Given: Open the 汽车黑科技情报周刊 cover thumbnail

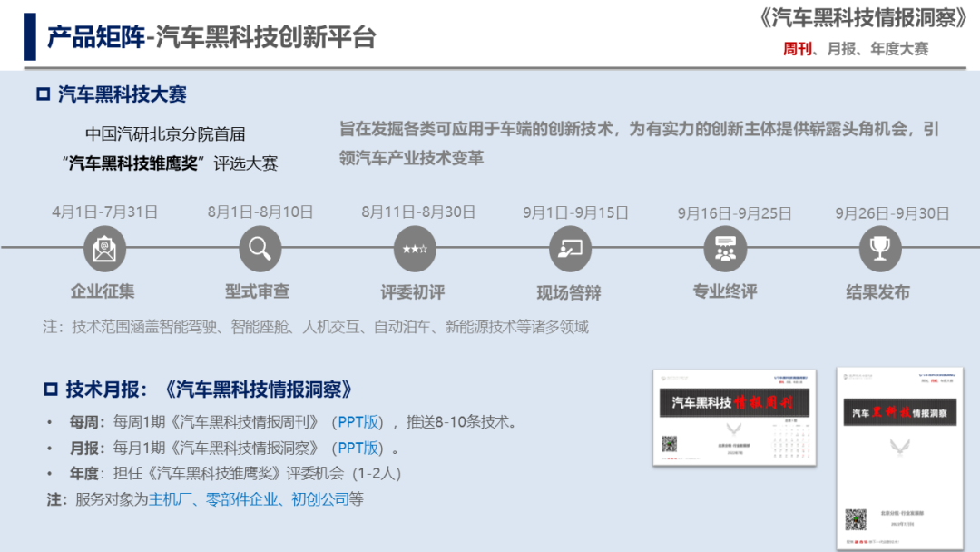Looking at the screenshot, I should [733, 418].
